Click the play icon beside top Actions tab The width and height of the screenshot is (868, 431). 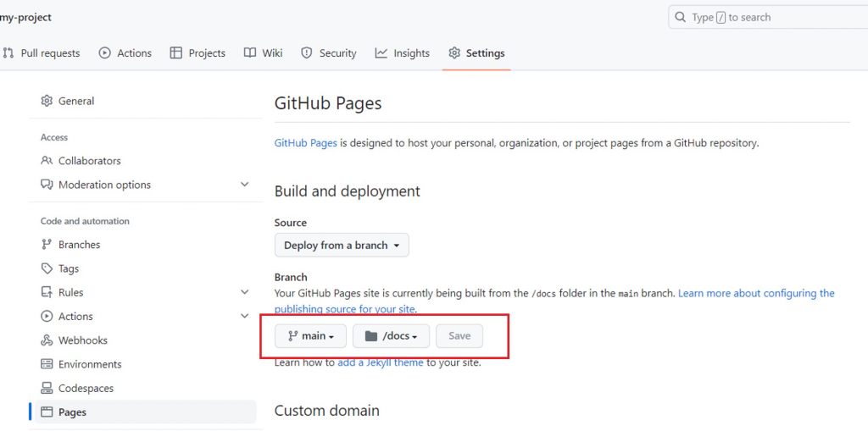click(104, 53)
